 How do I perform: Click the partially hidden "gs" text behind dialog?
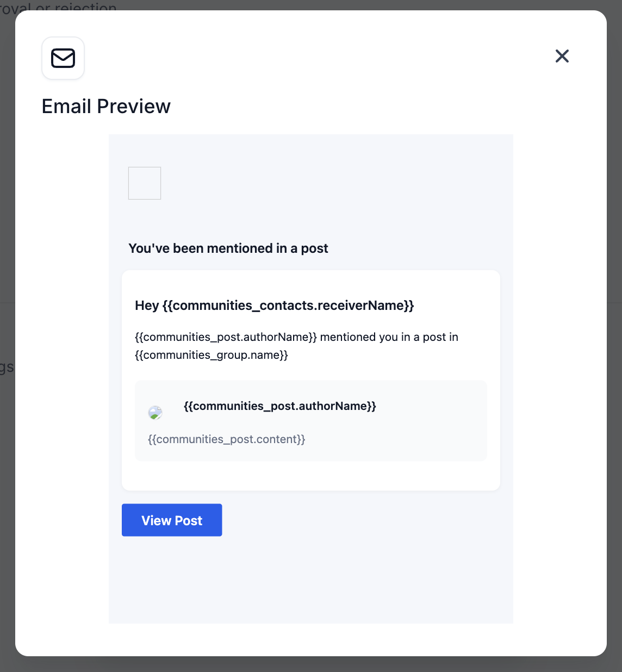click(x=7, y=367)
